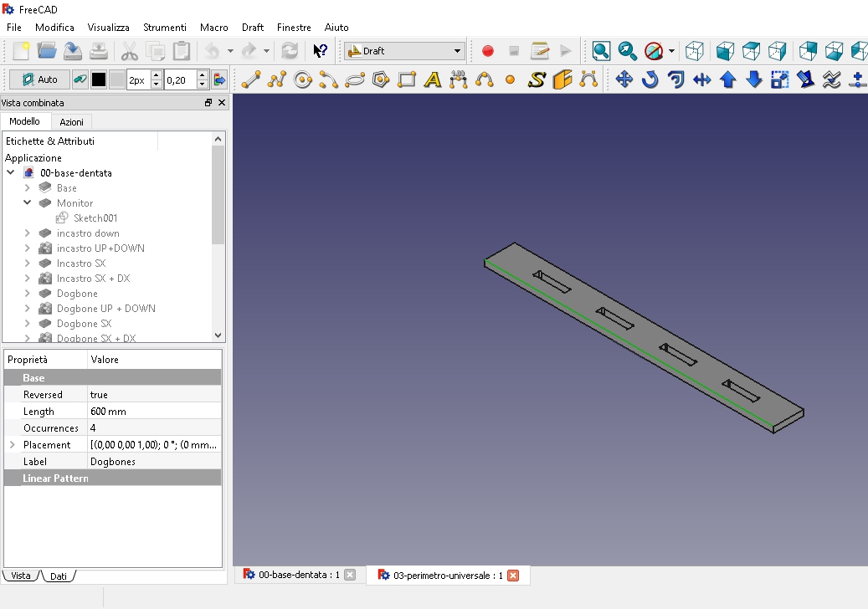Open the redo history dropdown arrow
The height and width of the screenshot is (609, 868).
[x=266, y=51]
